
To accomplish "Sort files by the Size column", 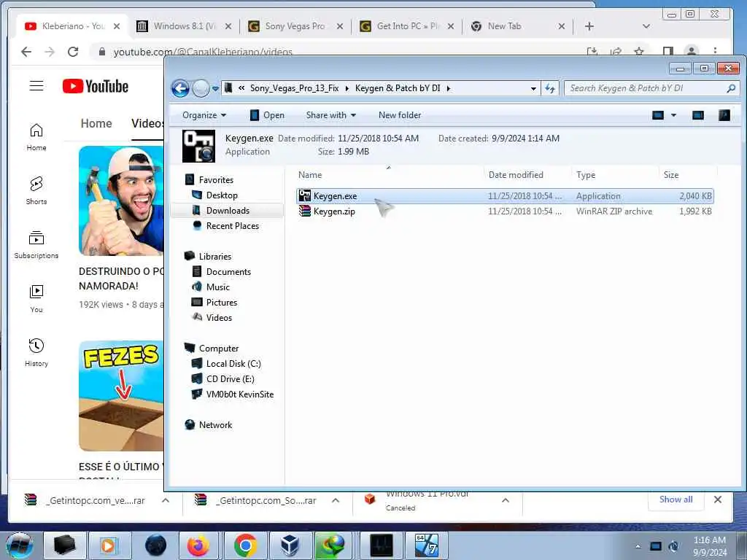I will (671, 175).
